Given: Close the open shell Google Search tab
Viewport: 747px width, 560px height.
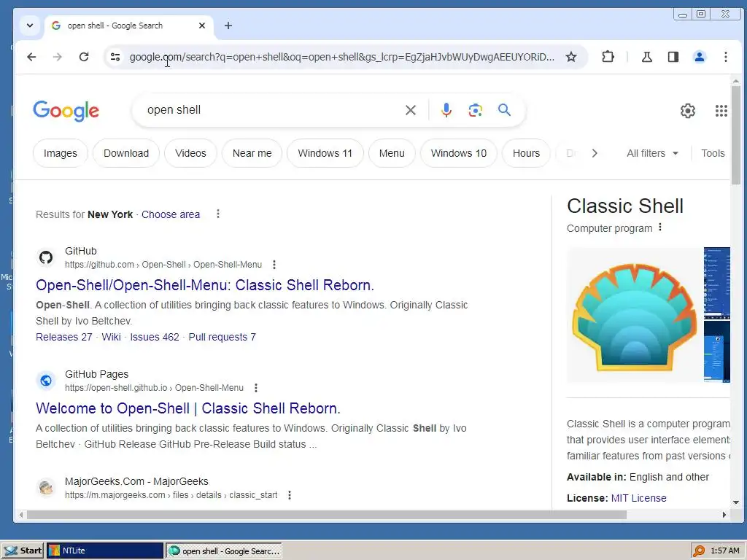Looking at the screenshot, I should [x=202, y=26].
